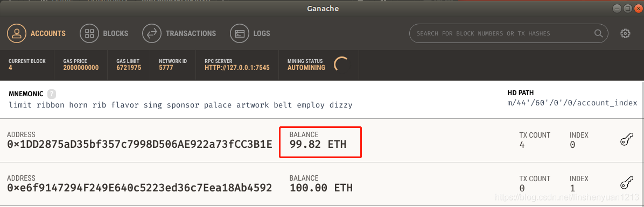
Task: Click the block or tx hash search field
Action: 508,33
